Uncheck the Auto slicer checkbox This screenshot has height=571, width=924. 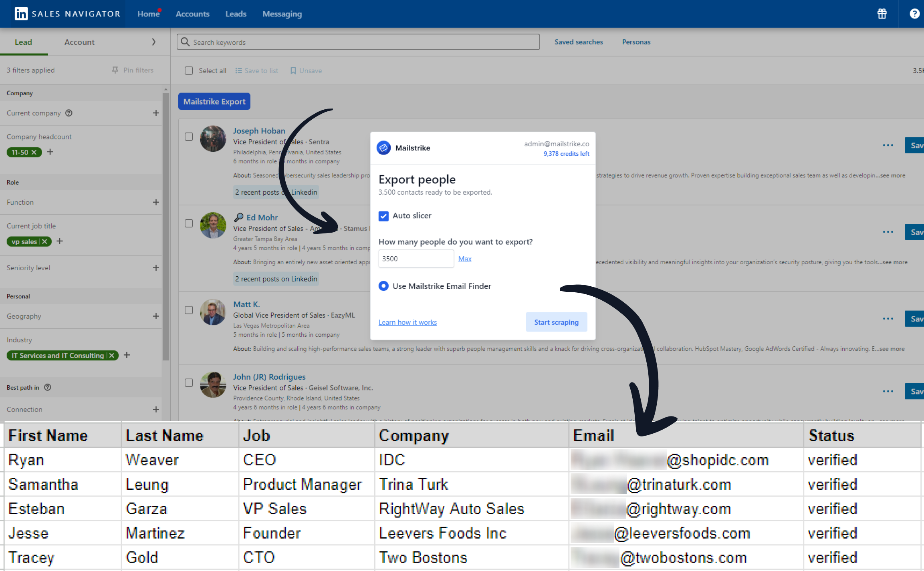tap(383, 216)
